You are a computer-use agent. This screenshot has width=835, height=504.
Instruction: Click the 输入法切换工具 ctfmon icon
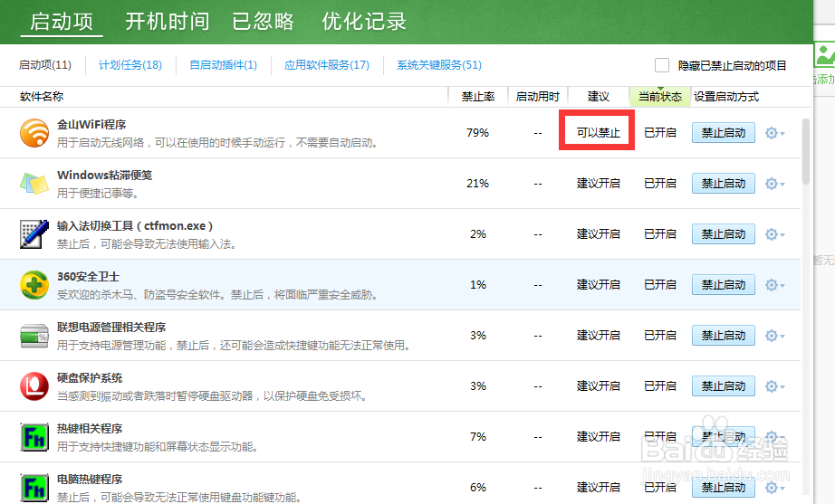pyautogui.click(x=34, y=234)
